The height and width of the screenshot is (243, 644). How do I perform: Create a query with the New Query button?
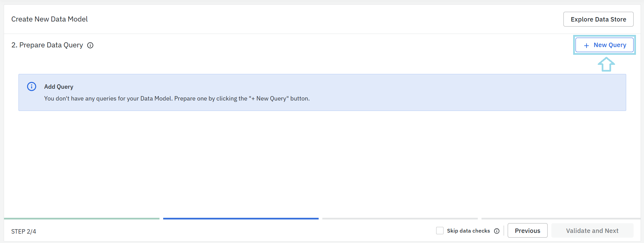coord(604,45)
